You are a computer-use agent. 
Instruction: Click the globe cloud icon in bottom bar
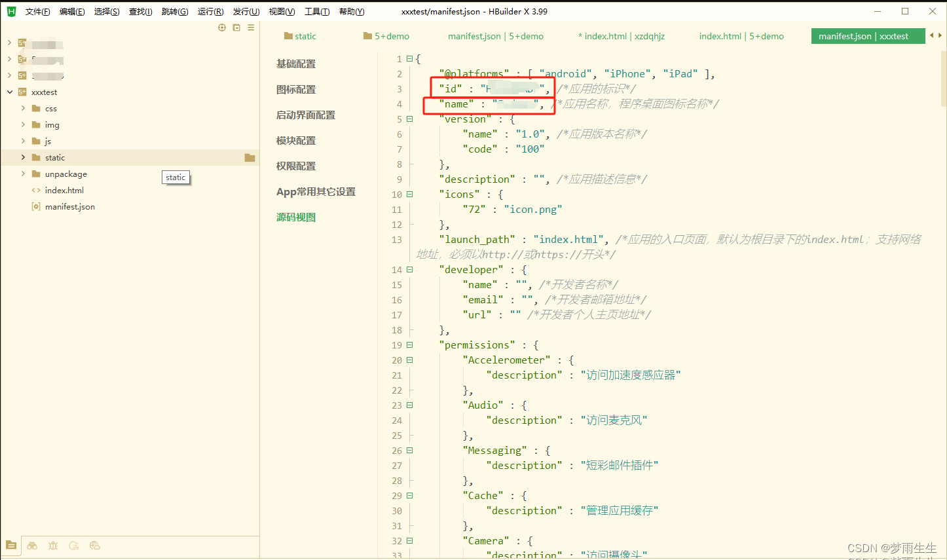(95, 546)
